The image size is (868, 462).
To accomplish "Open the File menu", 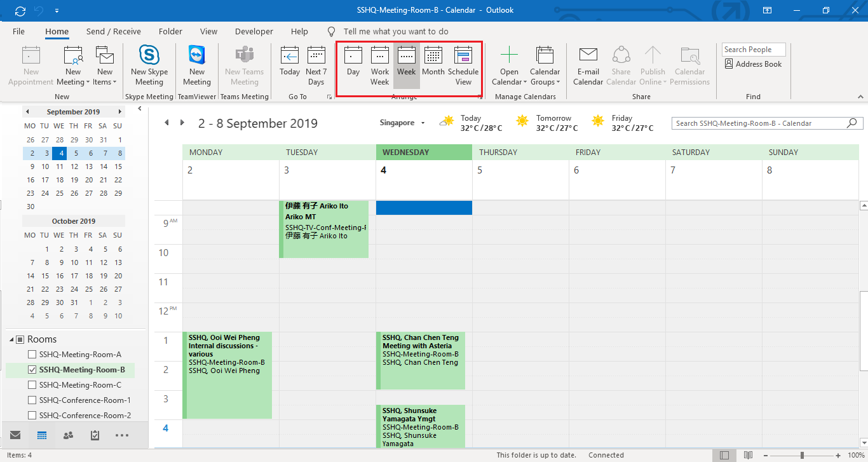I will click(x=18, y=31).
